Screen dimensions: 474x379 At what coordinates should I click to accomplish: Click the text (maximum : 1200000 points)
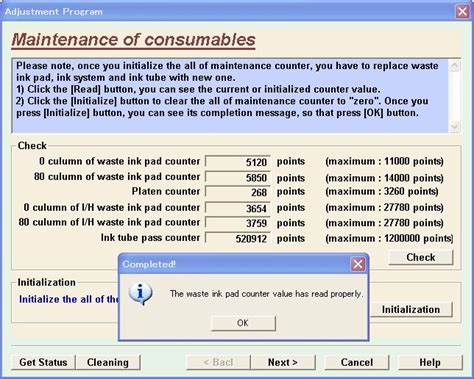(389, 238)
